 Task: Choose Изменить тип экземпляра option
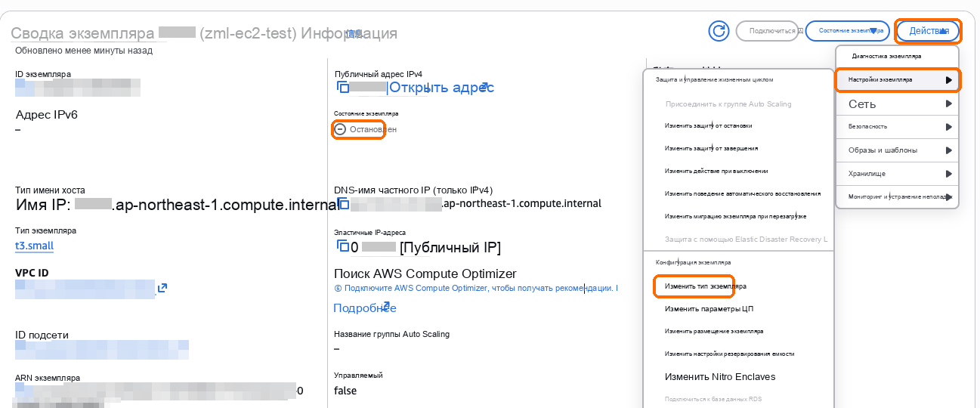[x=706, y=287]
